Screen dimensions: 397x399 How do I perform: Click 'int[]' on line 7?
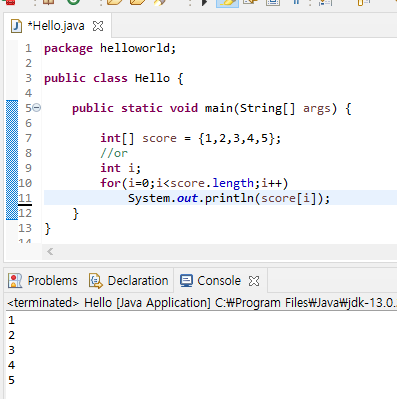click(x=117, y=138)
